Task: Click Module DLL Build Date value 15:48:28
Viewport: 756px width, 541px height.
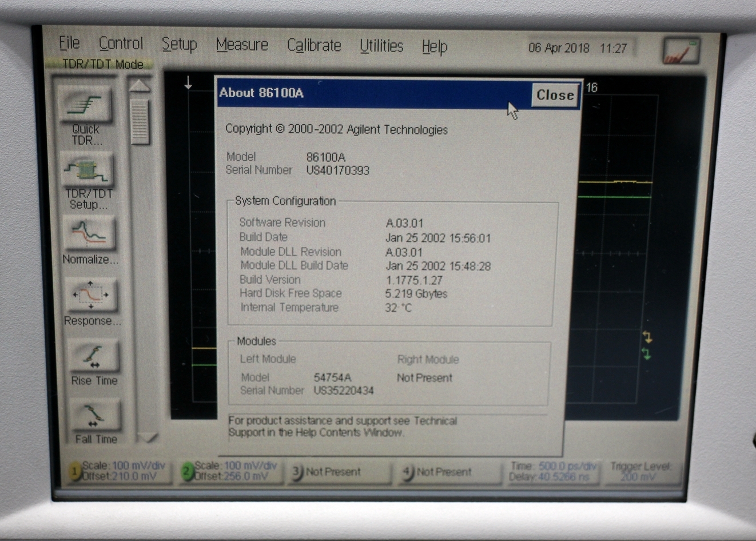Action: pyautogui.click(x=438, y=266)
